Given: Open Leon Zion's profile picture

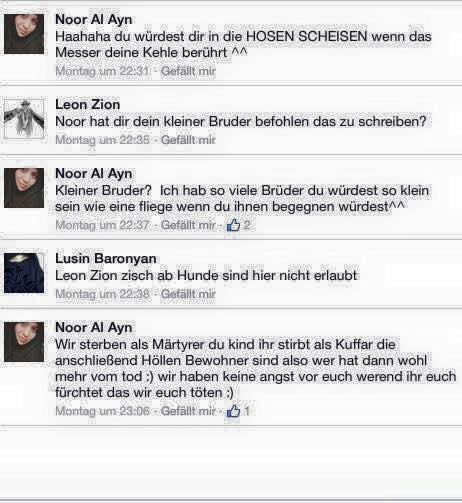Looking at the screenshot, I should (x=24, y=118).
